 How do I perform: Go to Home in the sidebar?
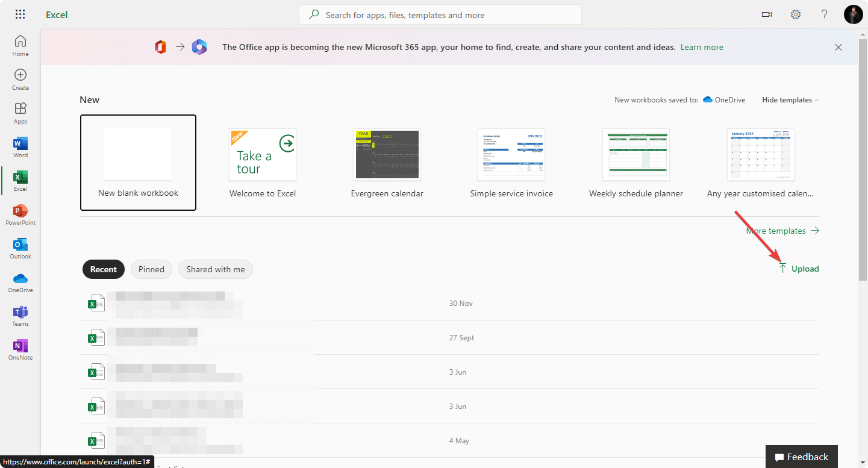pyautogui.click(x=20, y=45)
